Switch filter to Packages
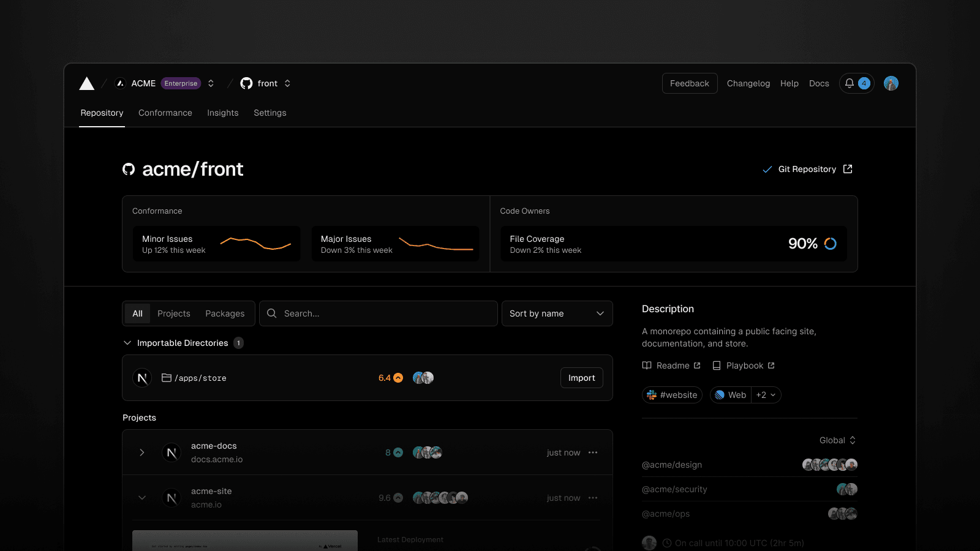 coord(225,313)
